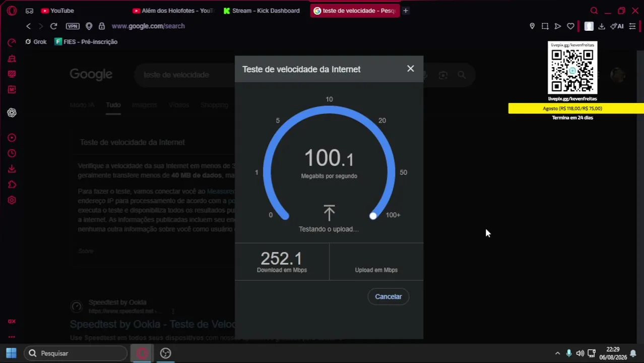Viewport: 644px width, 363px height.
Task: Expand the system tray hidden icons chevron
Action: pos(557,353)
